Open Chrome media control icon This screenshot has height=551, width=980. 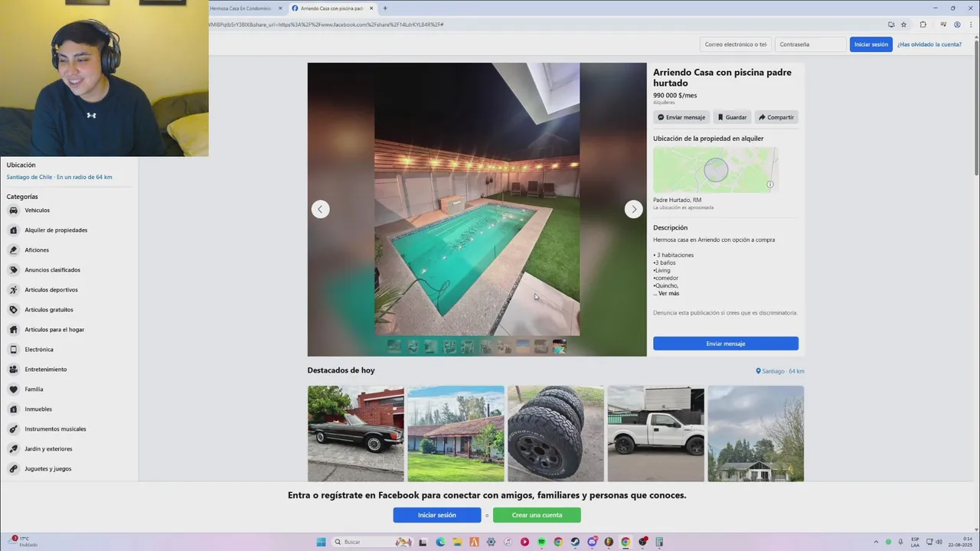(943, 24)
